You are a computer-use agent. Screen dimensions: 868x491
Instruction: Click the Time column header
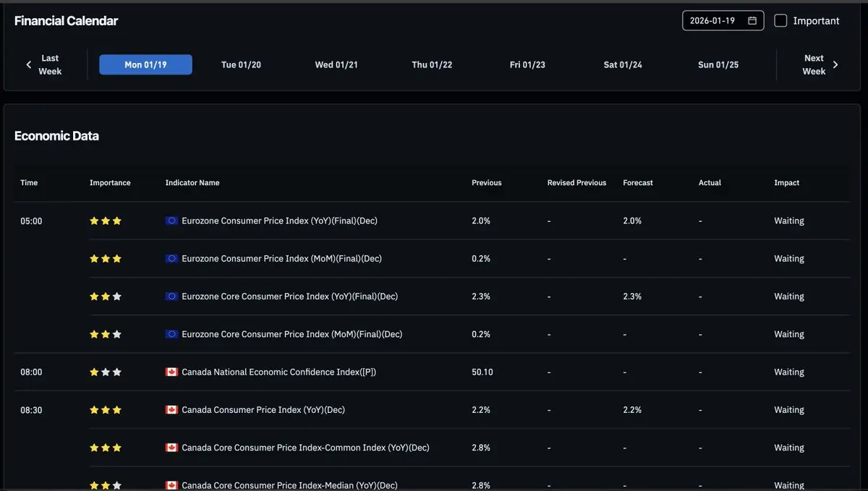[x=29, y=183]
